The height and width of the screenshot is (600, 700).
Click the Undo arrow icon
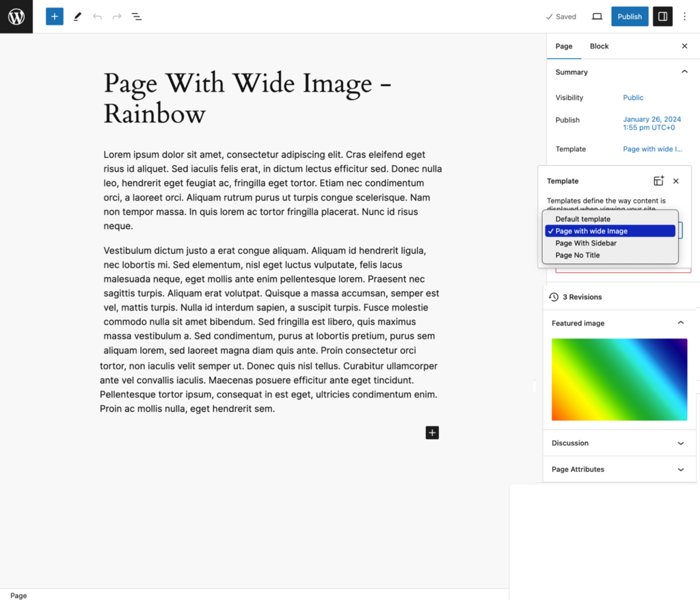(x=97, y=16)
